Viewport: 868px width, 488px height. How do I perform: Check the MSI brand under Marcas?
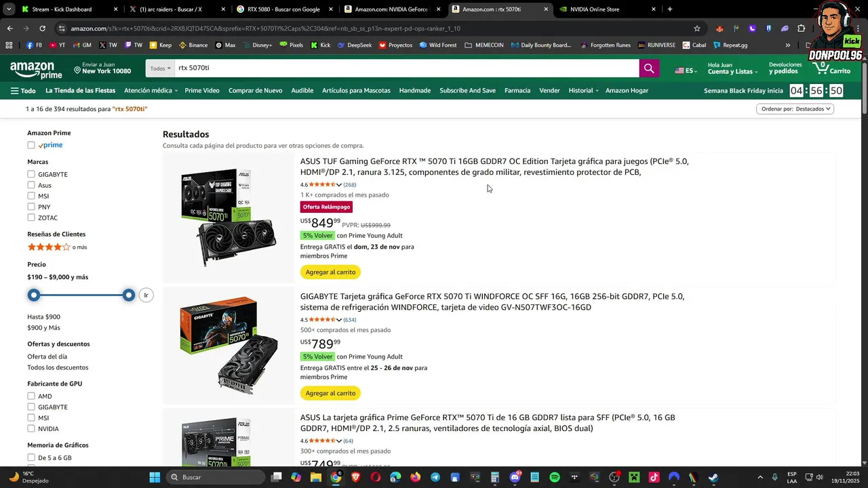[31, 196]
